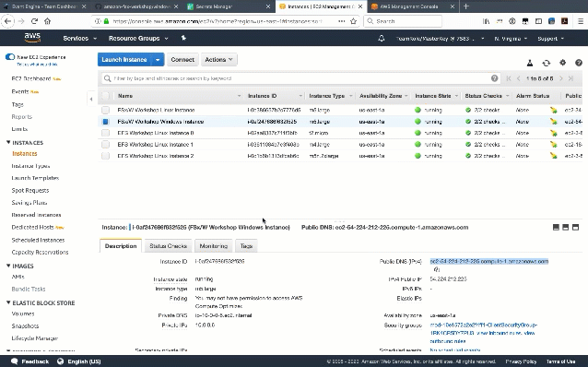Image resolution: width=588 pixels, height=367 pixels.
Task: Click the AWS logo home icon
Action: pos(32,38)
